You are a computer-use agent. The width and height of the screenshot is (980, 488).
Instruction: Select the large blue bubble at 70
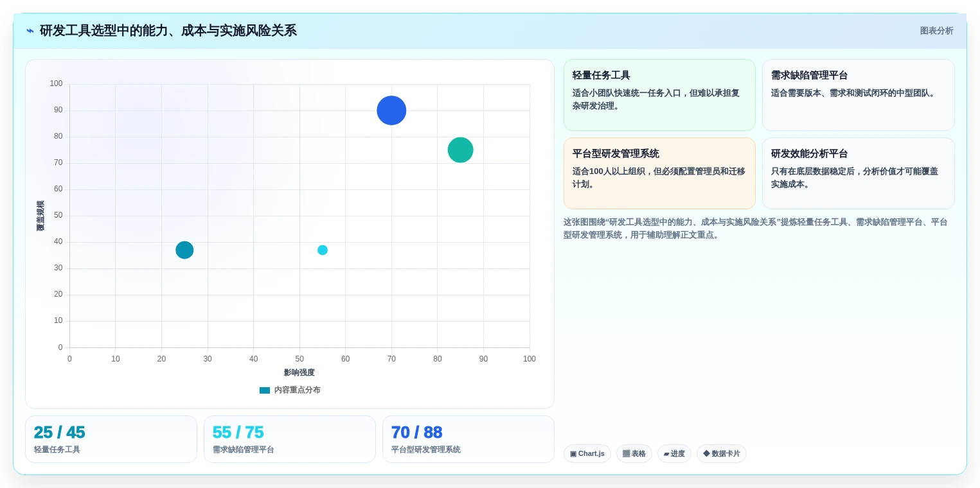pos(391,110)
